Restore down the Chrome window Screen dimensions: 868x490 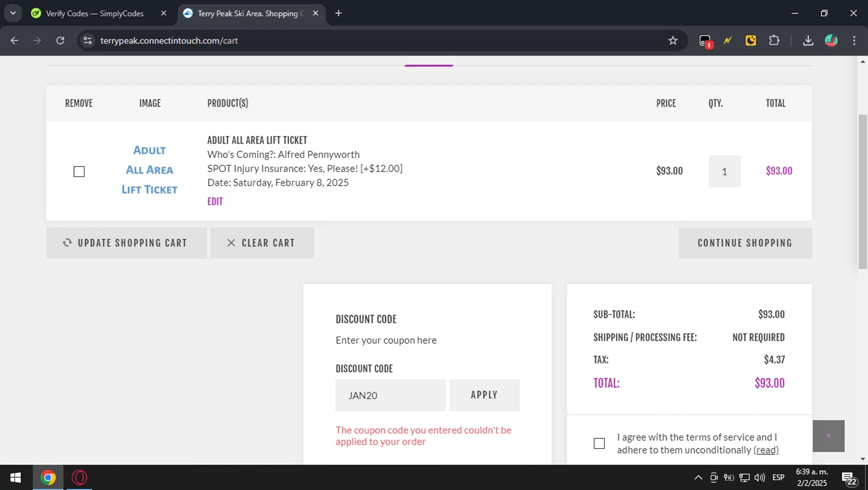[x=824, y=13]
